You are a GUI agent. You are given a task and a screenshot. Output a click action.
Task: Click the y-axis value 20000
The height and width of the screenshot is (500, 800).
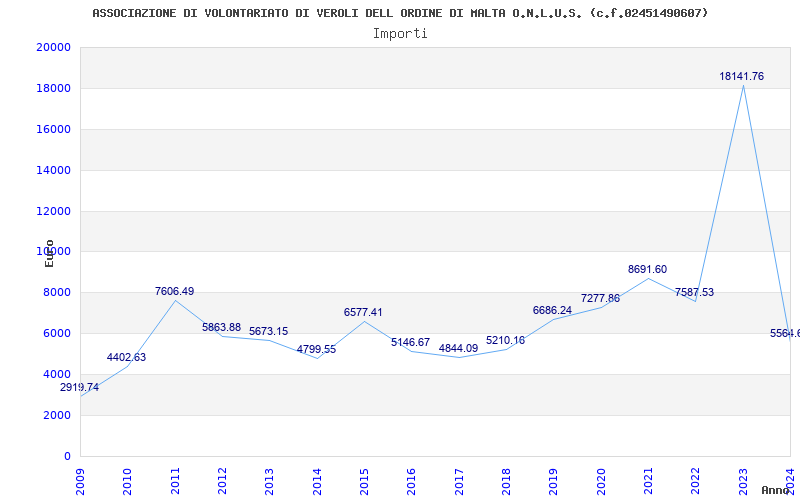click(53, 47)
